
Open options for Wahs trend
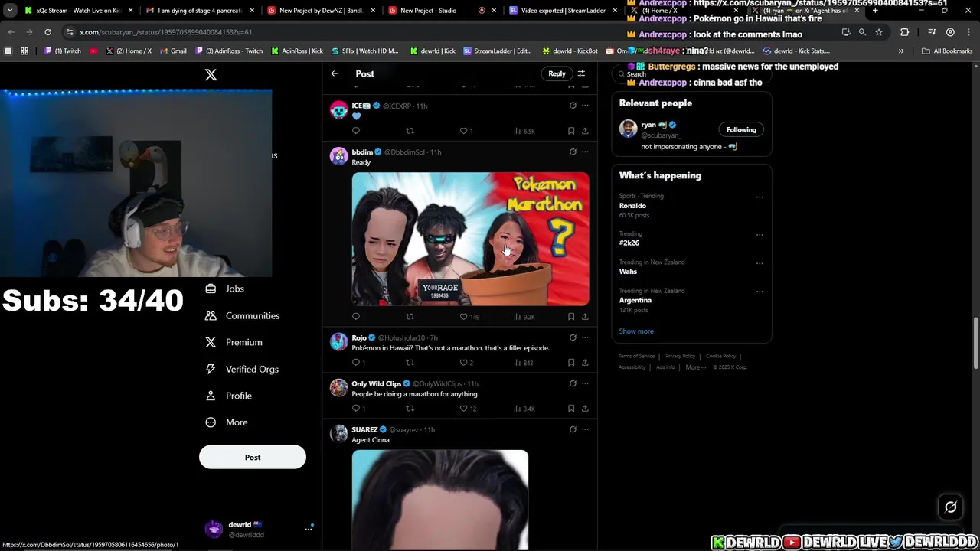click(759, 263)
